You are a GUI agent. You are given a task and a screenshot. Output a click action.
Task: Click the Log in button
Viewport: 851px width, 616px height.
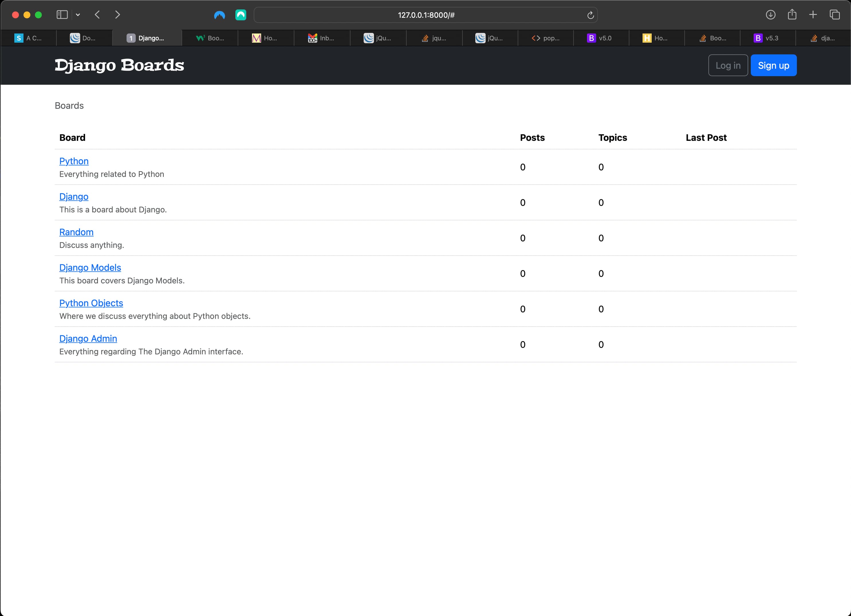coord(728,65)
